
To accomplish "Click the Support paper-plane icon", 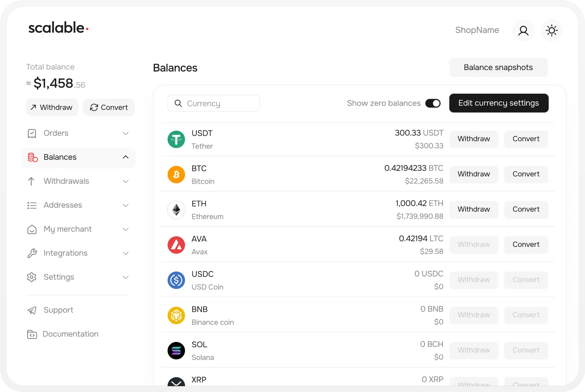I will click(x=32, y=310).
